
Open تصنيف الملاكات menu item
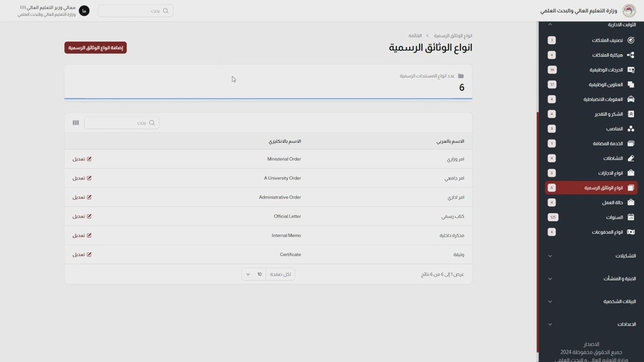coord(591,40)
